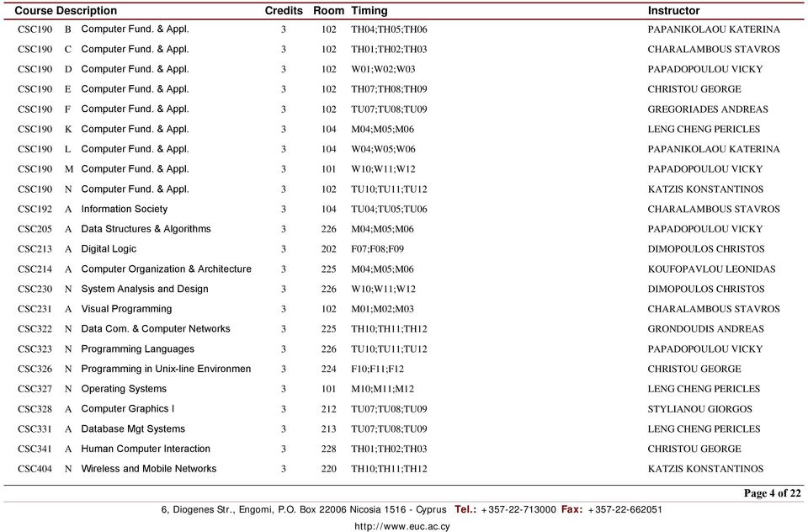The image size is (808, 532).
Task: Select Digital Logic course title
Action: pyautogui.click(x=109, y=249)
